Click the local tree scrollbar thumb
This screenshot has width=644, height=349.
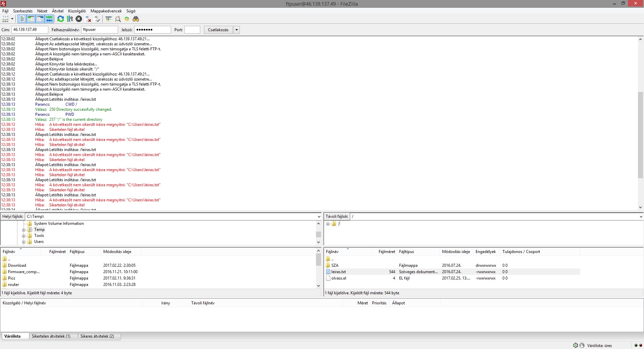pos(319,234)
